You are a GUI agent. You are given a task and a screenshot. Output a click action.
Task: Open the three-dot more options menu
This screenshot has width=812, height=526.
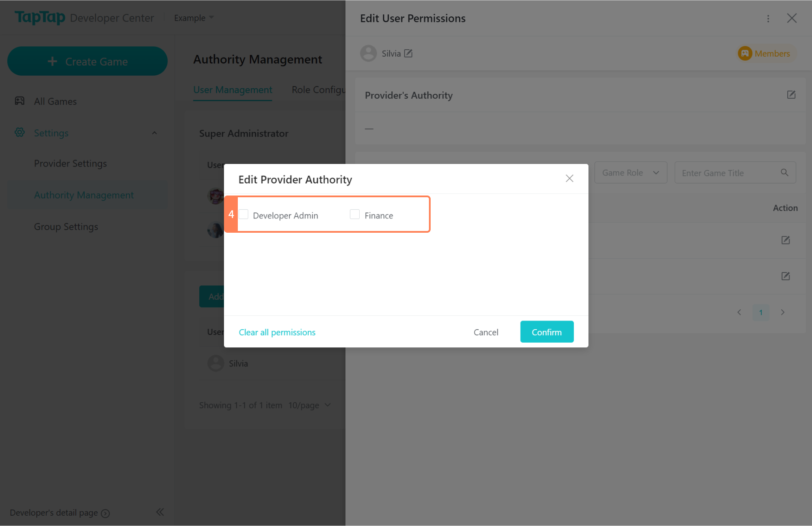click(768, 19)
